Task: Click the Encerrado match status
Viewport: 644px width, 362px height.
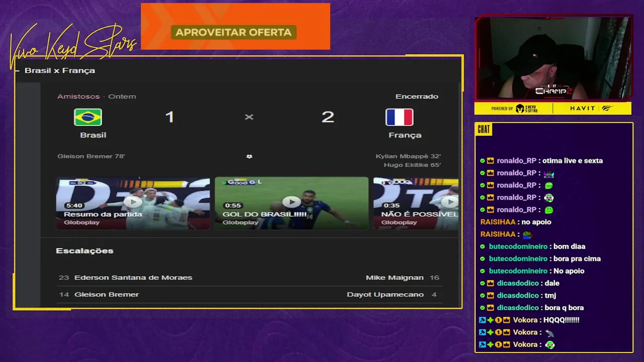Action: (417, 96)
